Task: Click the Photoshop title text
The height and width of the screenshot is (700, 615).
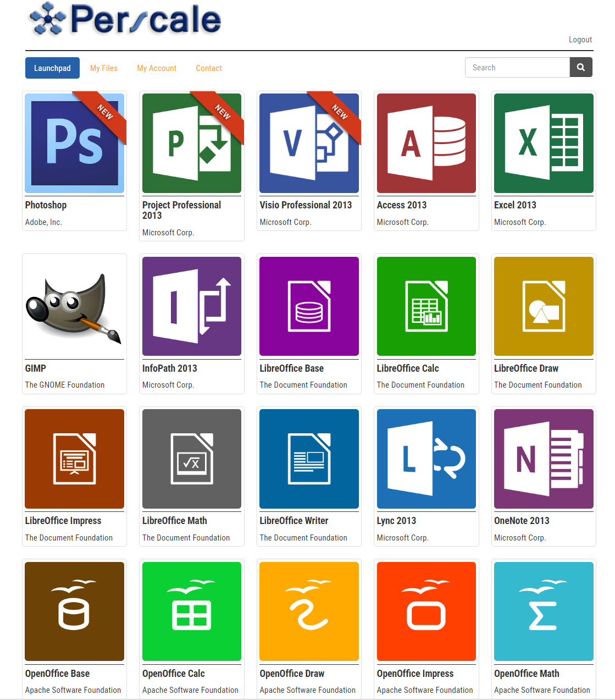Action: tap(46, 205)
